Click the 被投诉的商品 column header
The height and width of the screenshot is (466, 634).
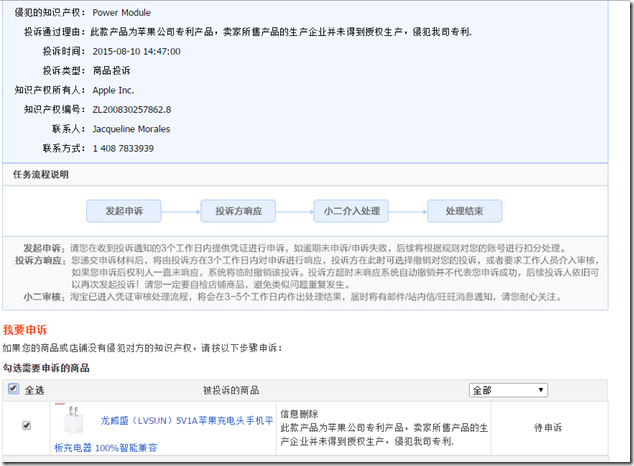coord(231,390)
